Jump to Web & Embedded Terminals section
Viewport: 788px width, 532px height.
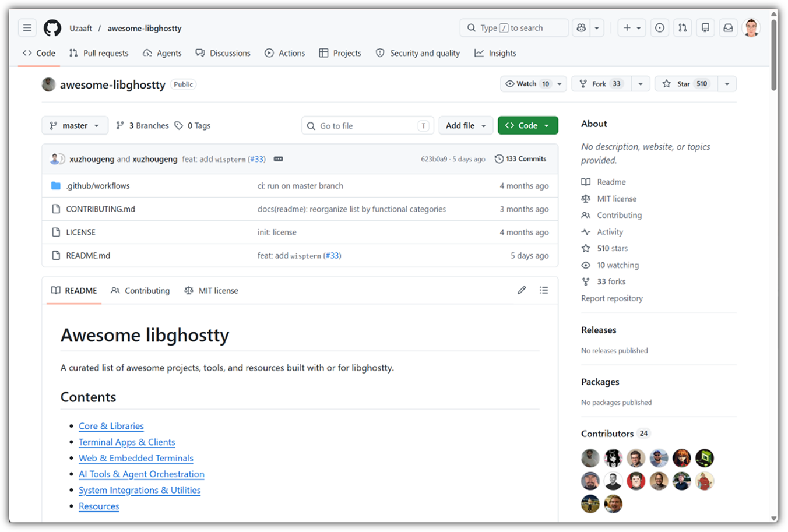click(x=136, y=459)
